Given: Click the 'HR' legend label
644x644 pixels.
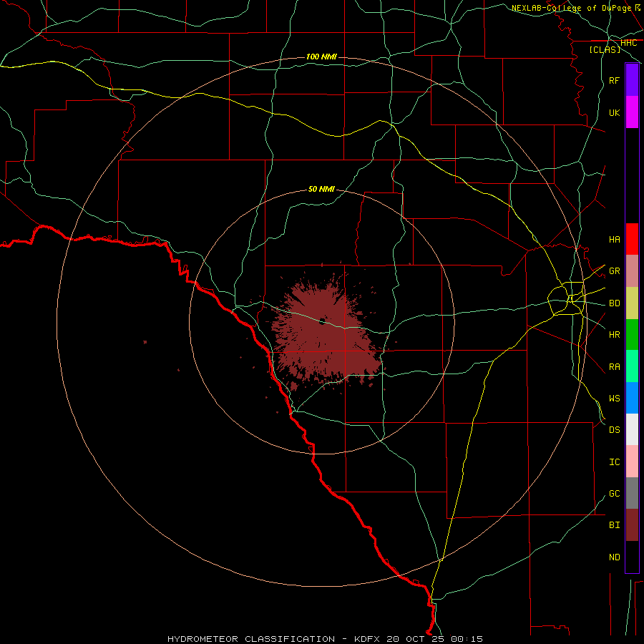Looking at the screenshot, I should 614,335.
